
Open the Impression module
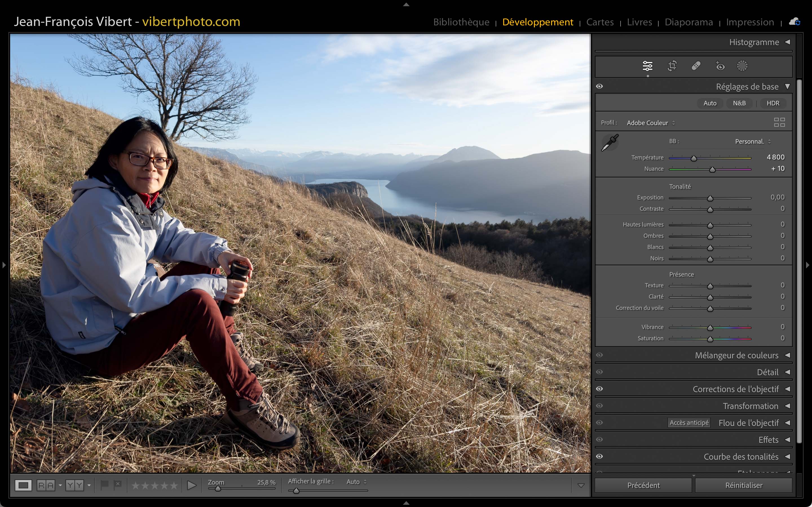(x=750, y=22)
